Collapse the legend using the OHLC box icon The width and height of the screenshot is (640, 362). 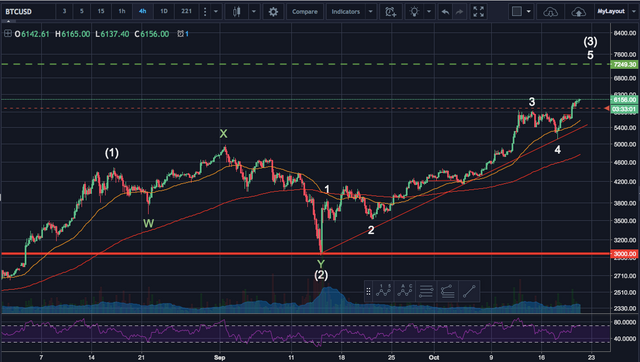click(x=8, y=33)
